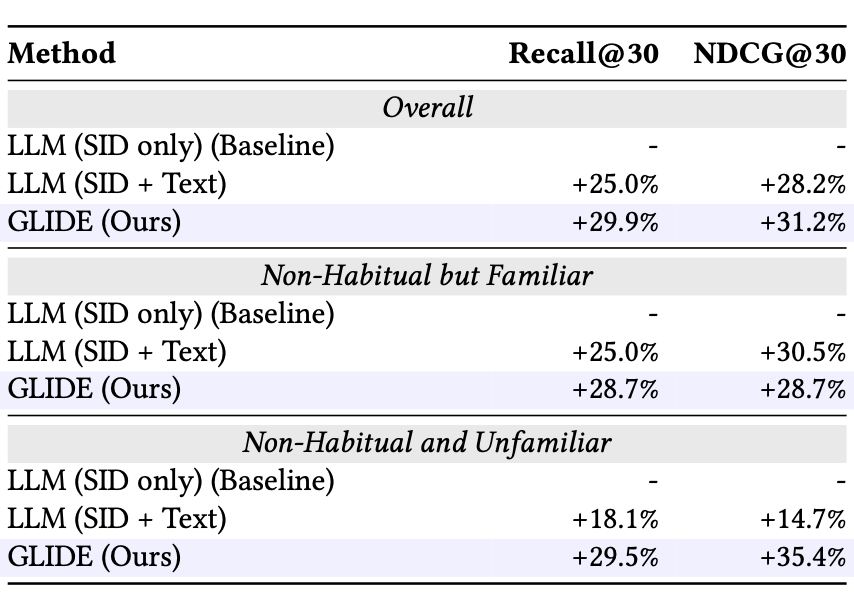The image size is (854, 600).
Task: Click GLIDE (Ours) in the Overall section
Action: 95,222
